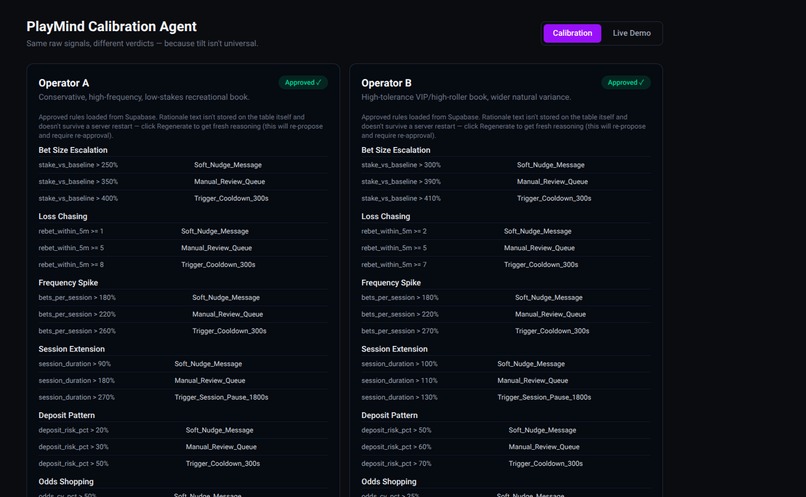Click Trigger_Cooldown_300s beside bets_per_session > 270%

(552, 331)
